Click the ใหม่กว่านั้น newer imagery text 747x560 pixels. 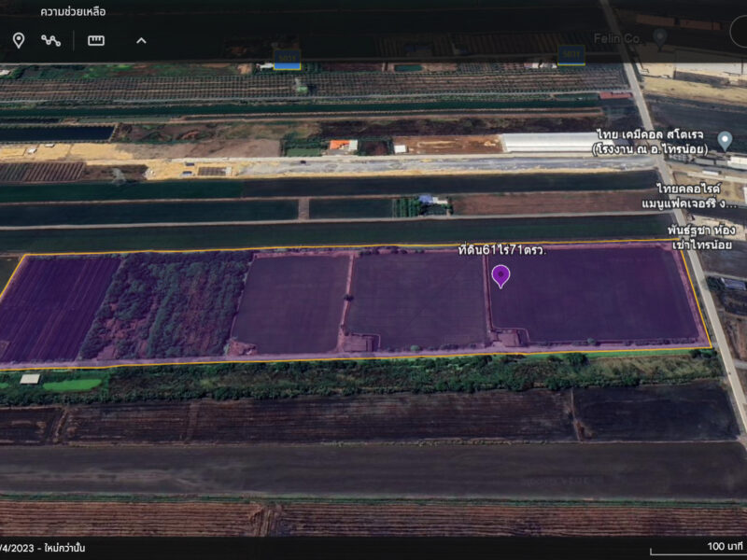click(64, 548)
